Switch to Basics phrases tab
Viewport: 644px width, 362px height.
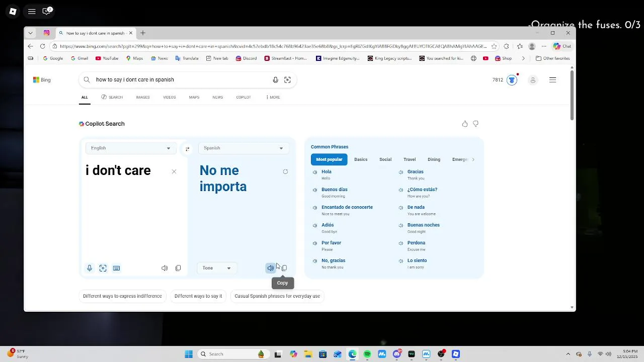click(x=361, y=159)
